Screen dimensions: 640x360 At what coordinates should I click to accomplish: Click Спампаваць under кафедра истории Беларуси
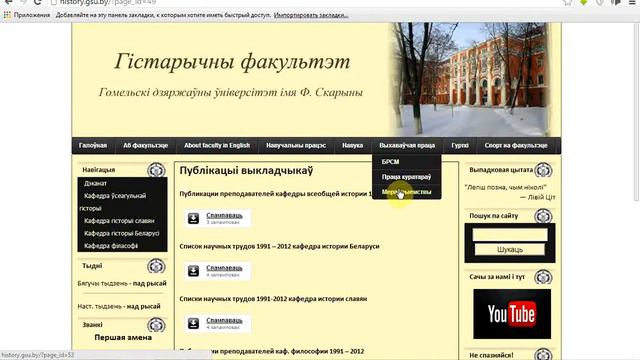(x=224, y=268)
